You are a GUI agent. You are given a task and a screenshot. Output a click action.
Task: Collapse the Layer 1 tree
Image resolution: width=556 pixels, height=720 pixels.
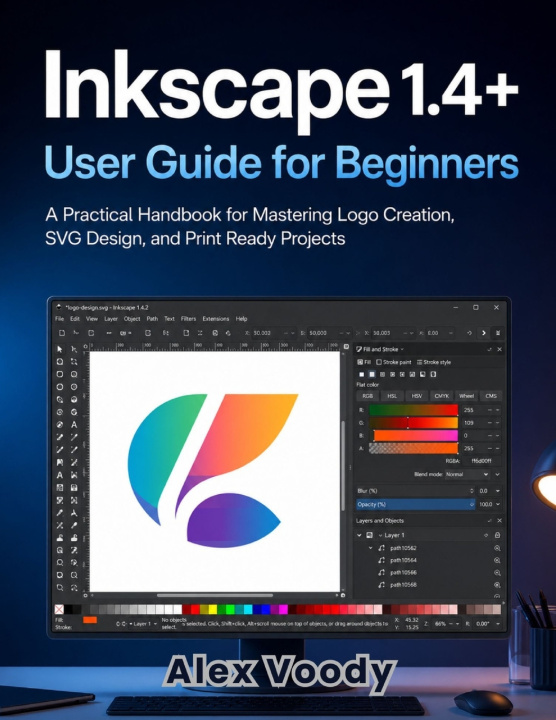pos(359,535)
